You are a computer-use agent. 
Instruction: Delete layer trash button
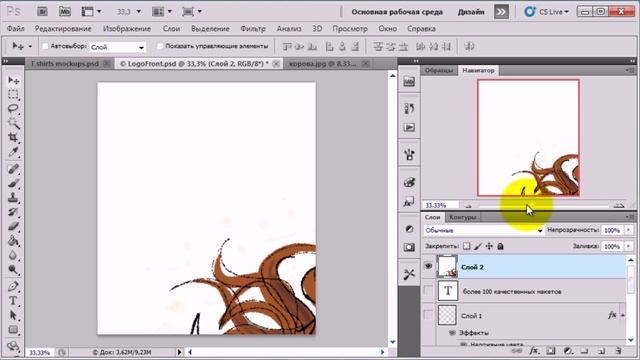click(x=618, y=351)
